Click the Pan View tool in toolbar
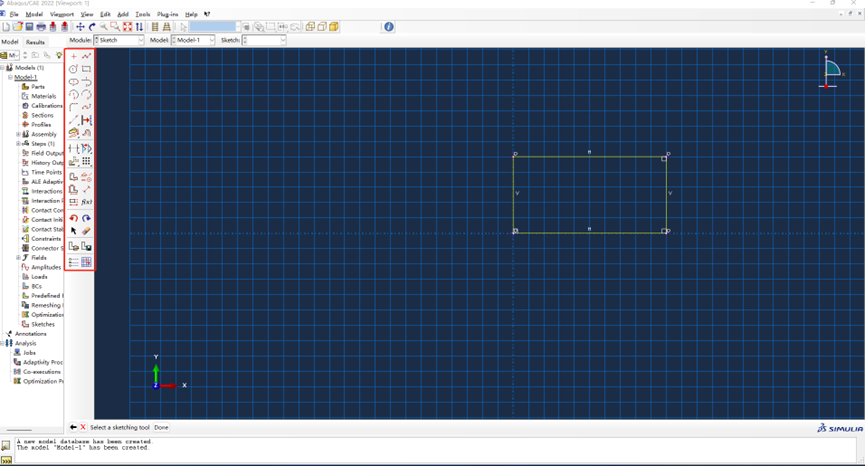Image resolution: width=865 pixels, height=466 pixels. tap(80, 26)
